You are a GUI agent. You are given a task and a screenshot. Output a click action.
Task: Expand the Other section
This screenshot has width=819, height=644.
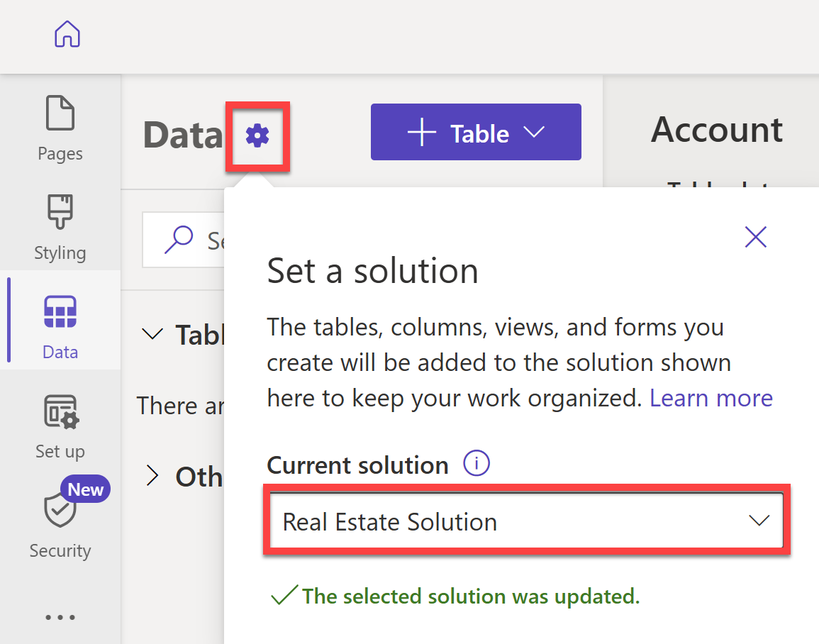click(x=152, y=476)
